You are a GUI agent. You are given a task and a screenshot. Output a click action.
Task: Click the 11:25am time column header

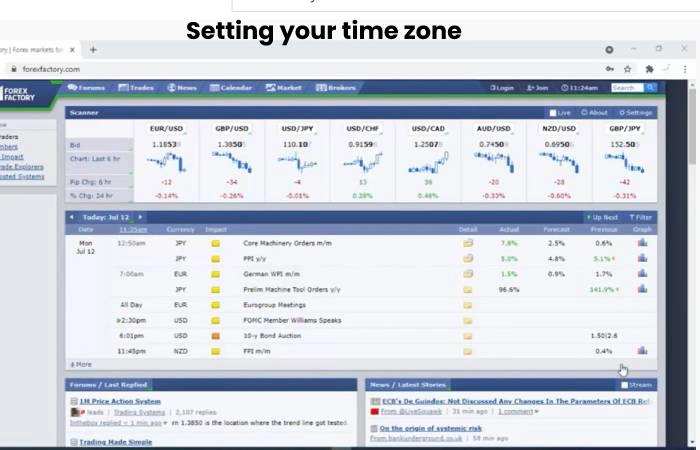click(133, 229)
